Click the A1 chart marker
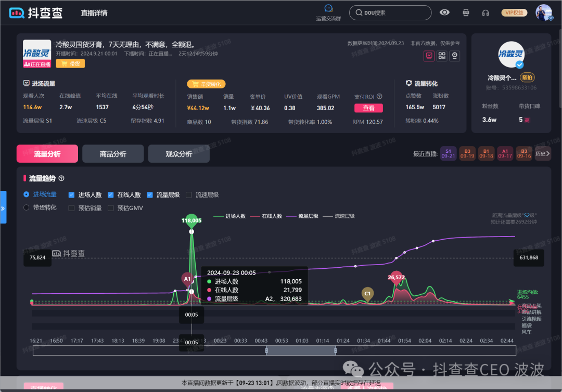Screen dimensions: 562x392 point(187,279)
